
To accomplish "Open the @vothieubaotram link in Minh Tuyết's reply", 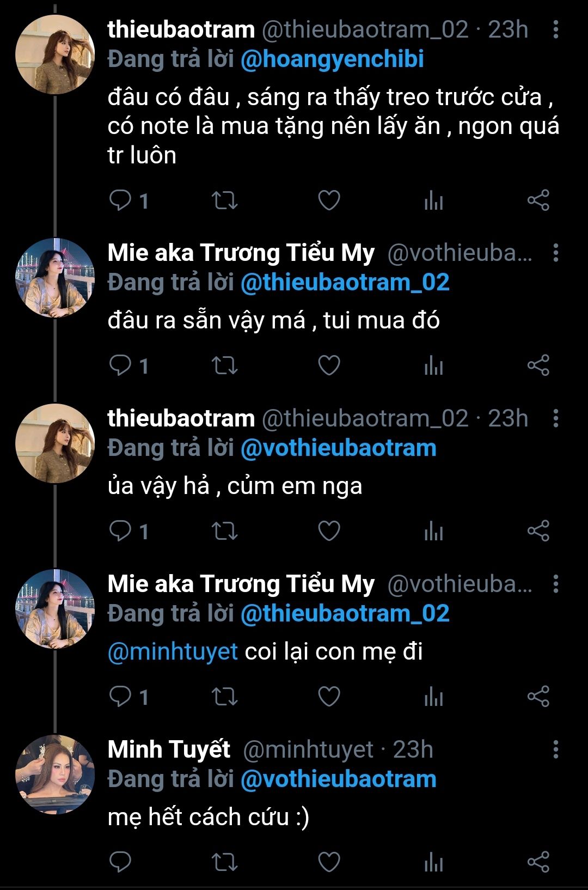I will 338,779.
